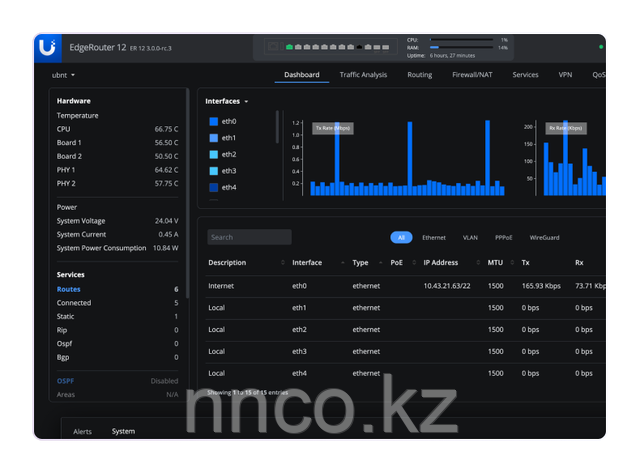
Task: Switch to the Alerts tab
Action: 82,431
